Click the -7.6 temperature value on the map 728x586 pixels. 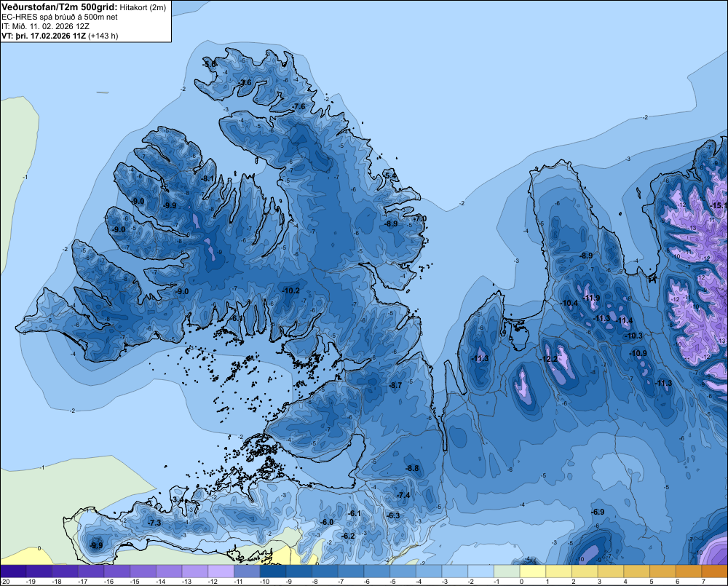click(298, 106)
